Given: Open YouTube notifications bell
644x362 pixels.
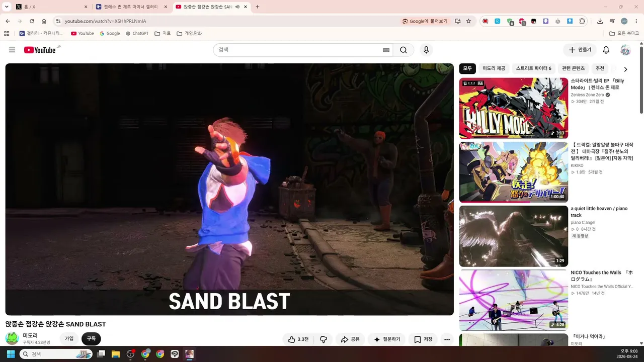Looking at the screenshot, I should point(606,50).
